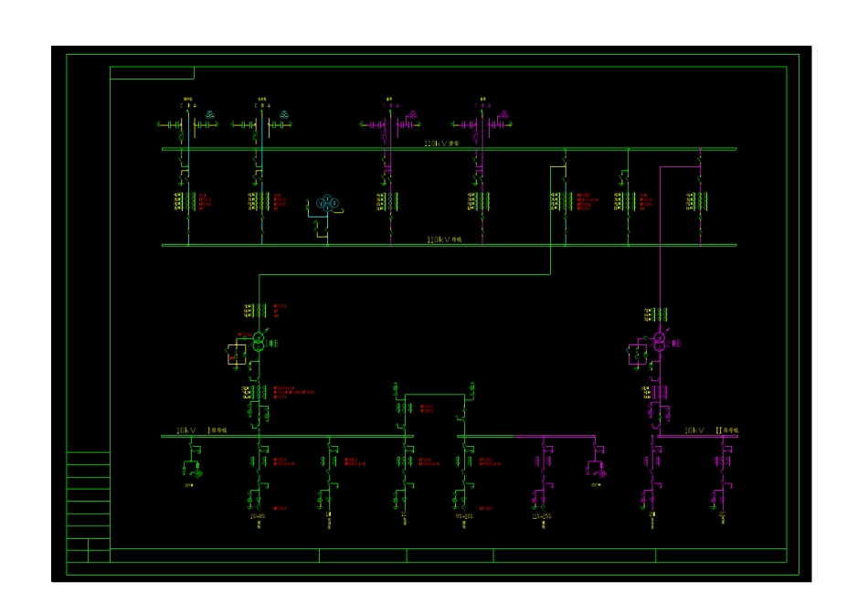Click the 110kV lower main bus label
Viewport: 868px width, 614px height.
pyautogui.click(x=444, y=239)
